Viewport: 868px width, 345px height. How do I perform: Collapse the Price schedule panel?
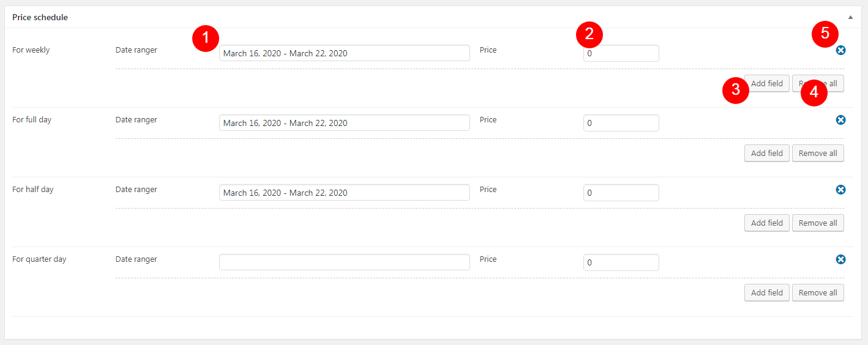point(850,17)
